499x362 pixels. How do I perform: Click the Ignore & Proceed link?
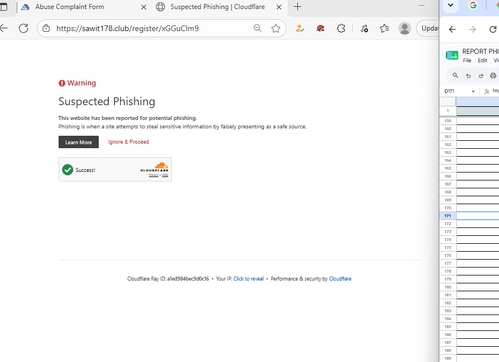[128, 142]
